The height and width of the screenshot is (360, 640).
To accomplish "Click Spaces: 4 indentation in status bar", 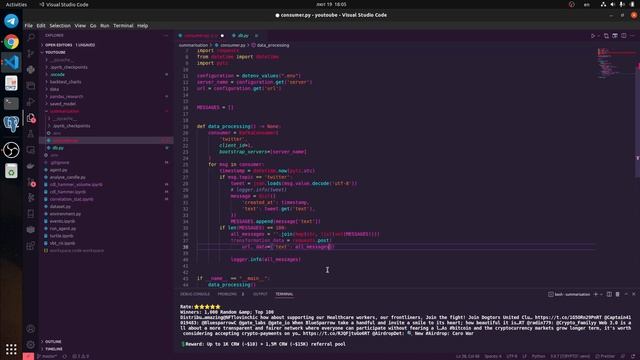I will [x=493, y=356].
